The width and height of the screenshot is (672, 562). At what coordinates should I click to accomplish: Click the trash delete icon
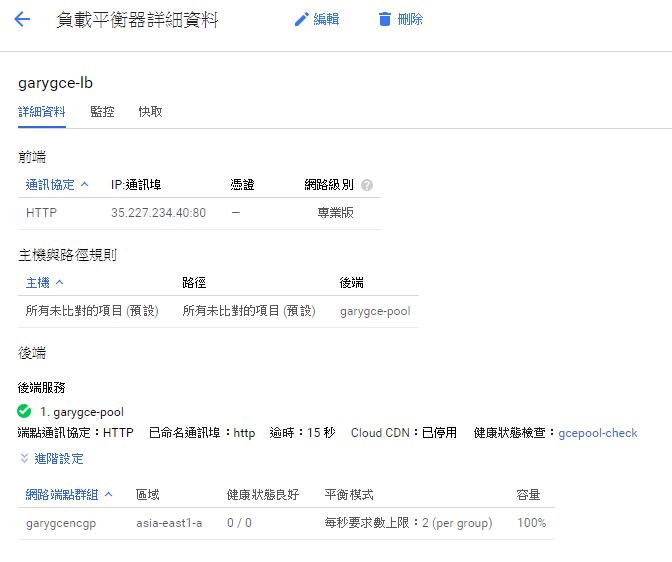click(385, 19)
